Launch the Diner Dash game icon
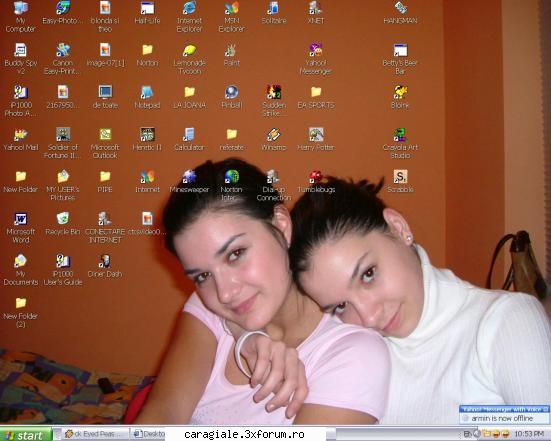The height and width of the screenshot is (441, 551). coord(105,266)
